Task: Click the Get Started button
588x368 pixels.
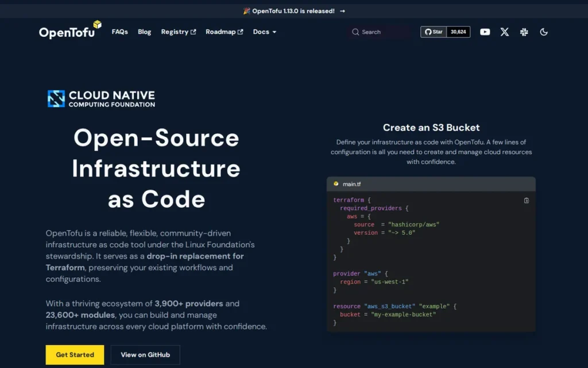Action: pyautogui.click(x=75, y=354)
